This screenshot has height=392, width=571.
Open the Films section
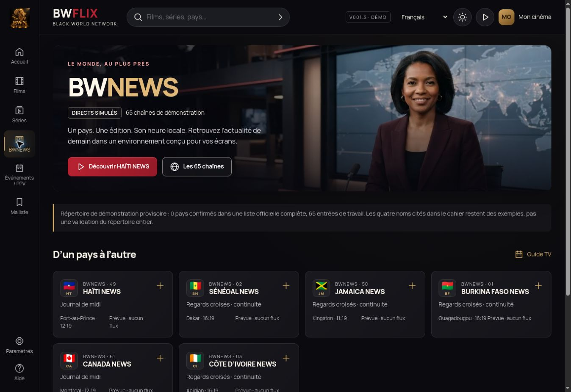(19, 86)
